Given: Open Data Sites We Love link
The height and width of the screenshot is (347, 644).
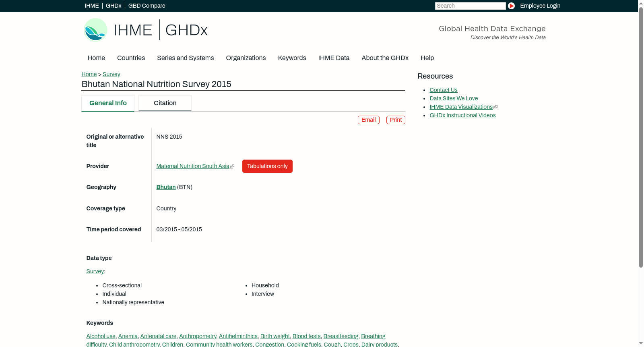Looking at the screenshot, I should coord(454,98).
